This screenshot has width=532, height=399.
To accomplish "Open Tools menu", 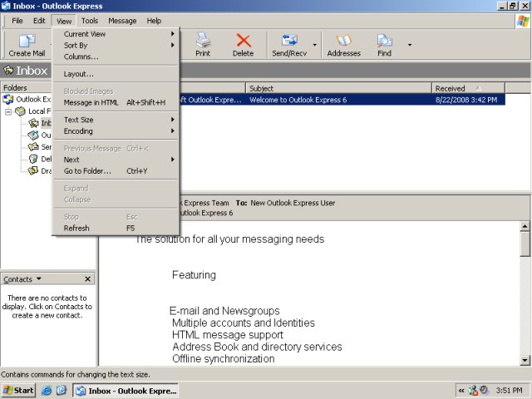I will pos(90,21).
